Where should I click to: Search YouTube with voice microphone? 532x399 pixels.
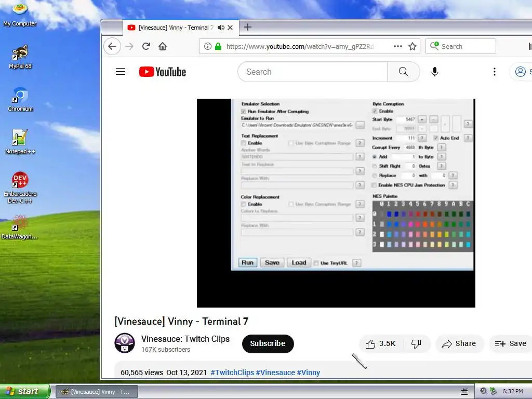click(x=435, y=72)
